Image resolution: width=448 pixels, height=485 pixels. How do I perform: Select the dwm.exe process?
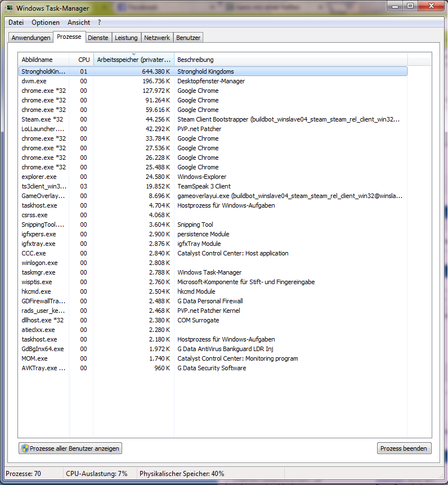click(x=213, y=81)
